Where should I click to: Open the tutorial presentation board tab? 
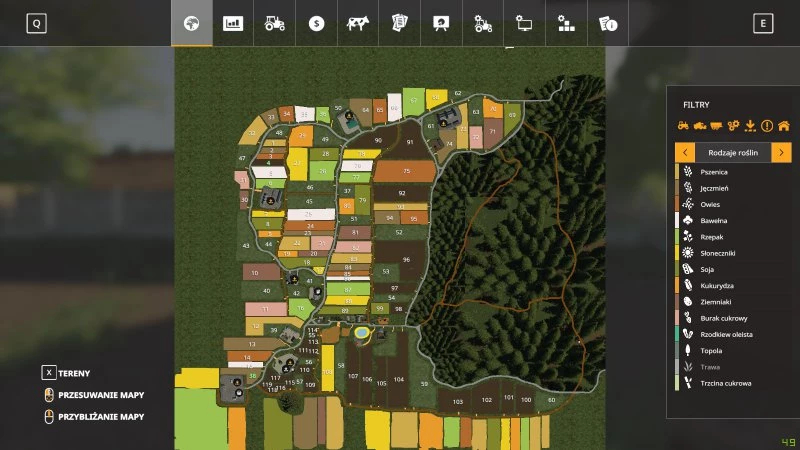click(x=441, y=23)
